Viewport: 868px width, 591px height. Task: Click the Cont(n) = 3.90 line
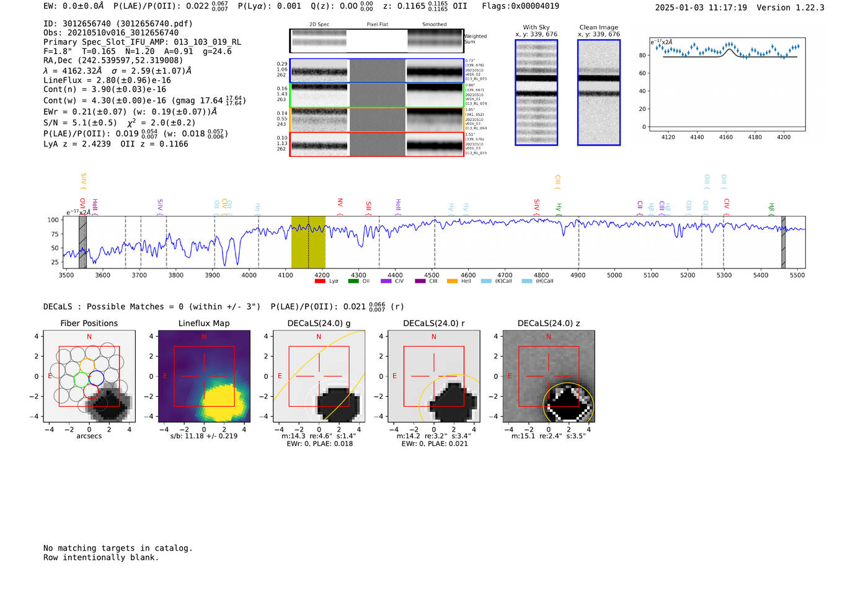click(x=105, y=89)
